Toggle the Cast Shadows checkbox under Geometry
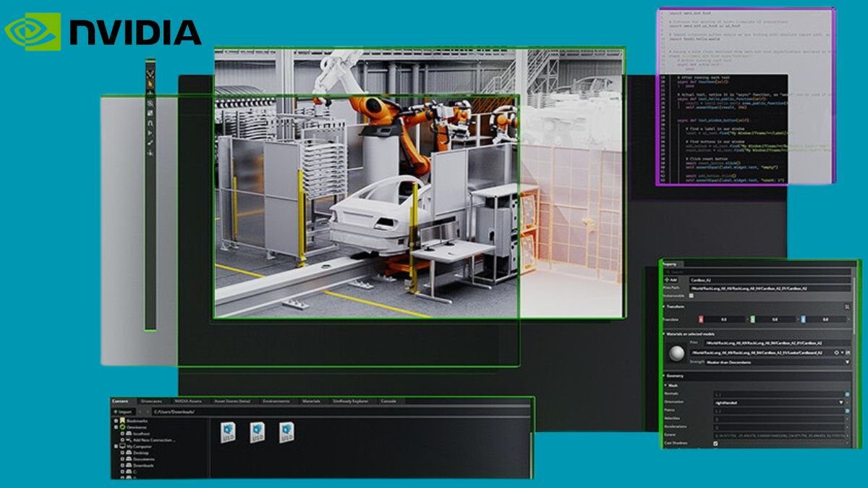The height and width of the screenshot is (488, 868). [x=716, y=443]
